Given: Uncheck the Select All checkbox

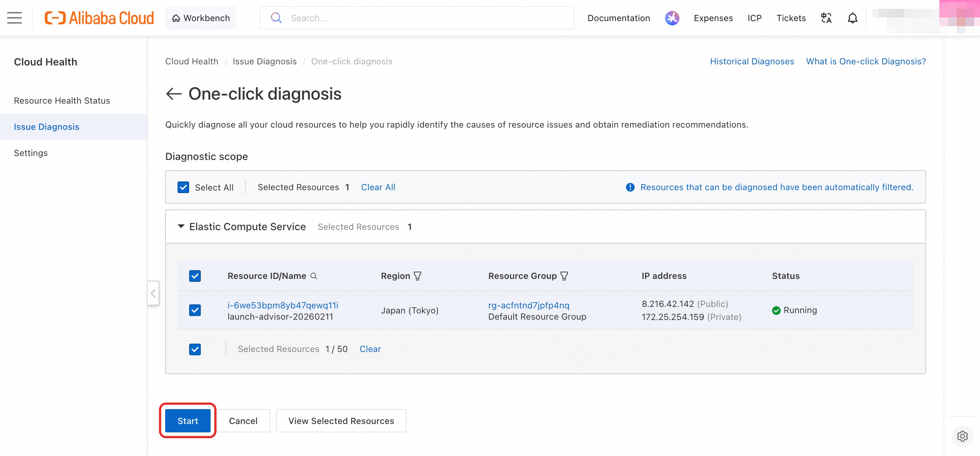Looking at the screenshot, I should [183, 187].
